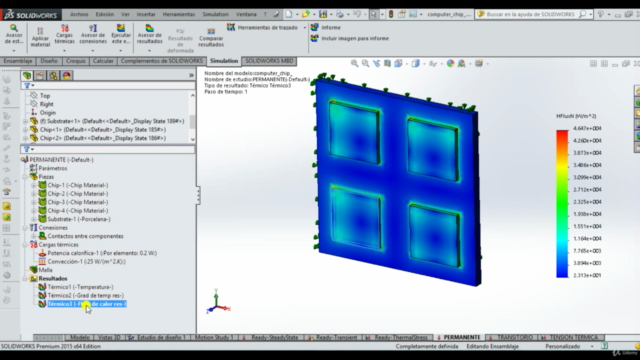Click the filter funnel above the feature tree
640x360 pixels.
click(27, 86)
